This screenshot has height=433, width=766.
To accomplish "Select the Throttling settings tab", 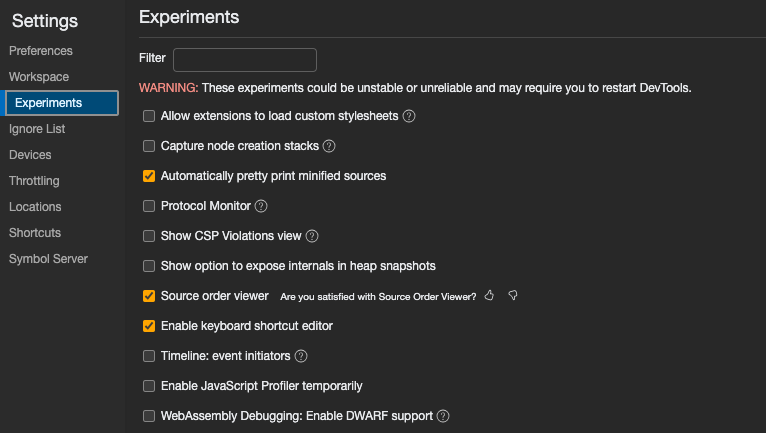I will coord(34,181).
